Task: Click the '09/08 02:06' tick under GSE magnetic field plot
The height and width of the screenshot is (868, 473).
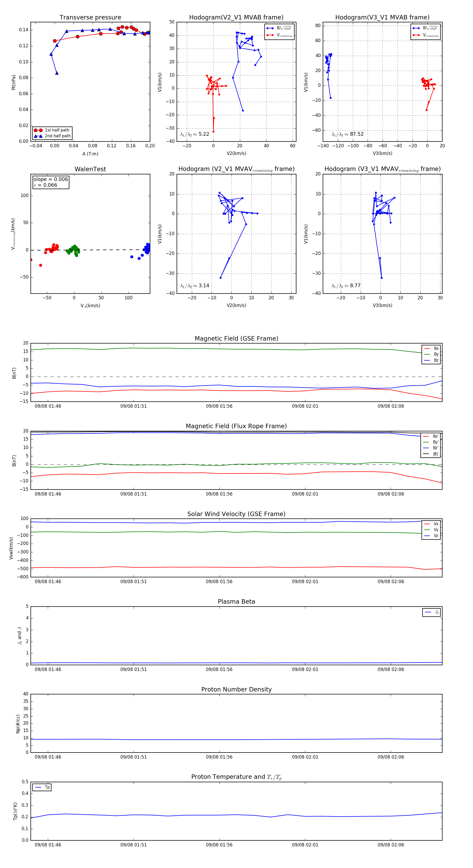Action: (390, 406)
